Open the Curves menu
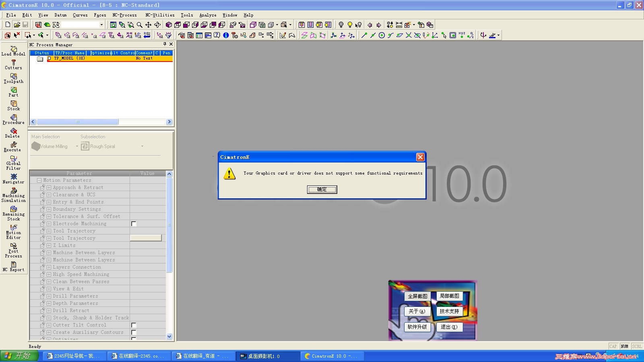This screenshot has height=362, width=644. [x=80, y=15]
